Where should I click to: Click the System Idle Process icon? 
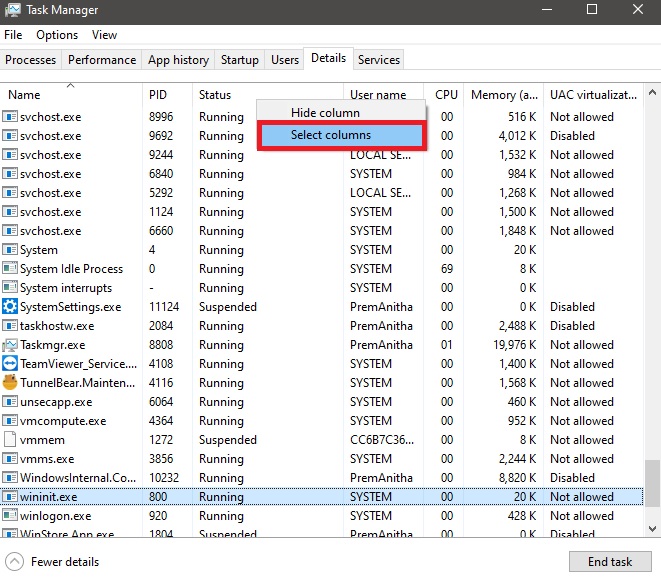11,269
